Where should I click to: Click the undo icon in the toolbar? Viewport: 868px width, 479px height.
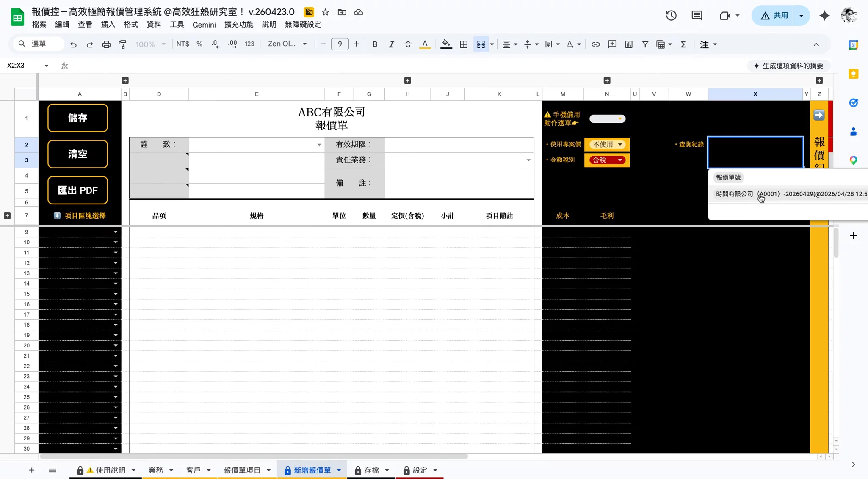tap(73, 44)
